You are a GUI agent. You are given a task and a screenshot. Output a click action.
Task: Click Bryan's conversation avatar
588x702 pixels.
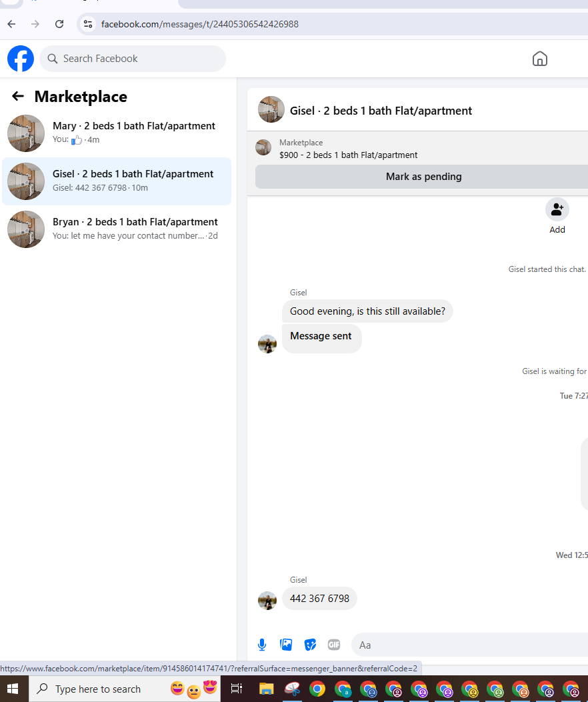point(26,229)
